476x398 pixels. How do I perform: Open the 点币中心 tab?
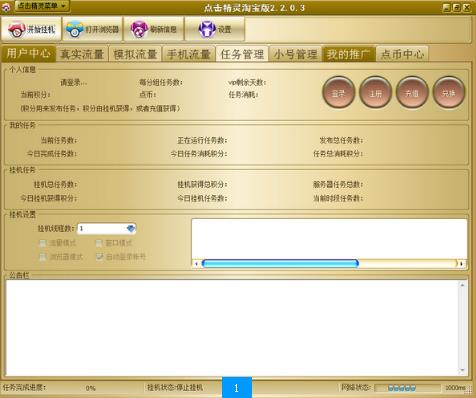[x=402, y=54]
